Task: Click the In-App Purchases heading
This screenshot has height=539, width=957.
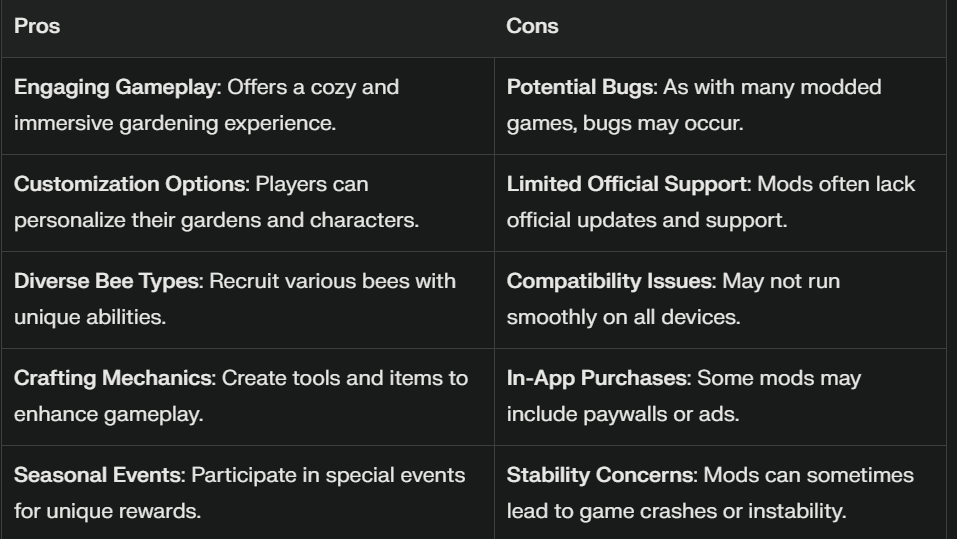Action: pos(597,378)
